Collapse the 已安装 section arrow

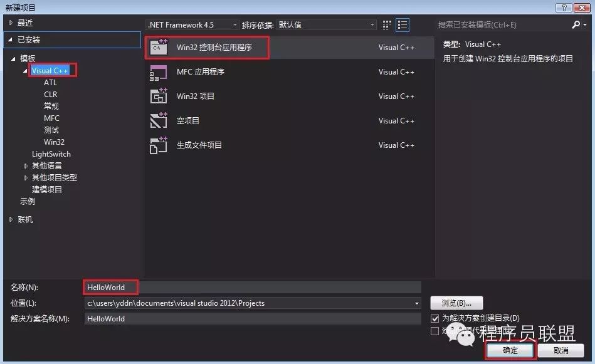click(10, 39)
